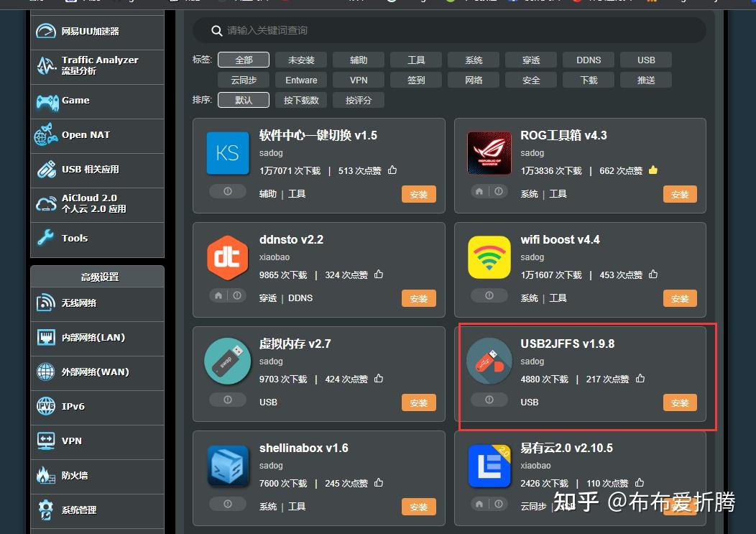Like the 易有云2.0 plugin

[x=640, y=482]
